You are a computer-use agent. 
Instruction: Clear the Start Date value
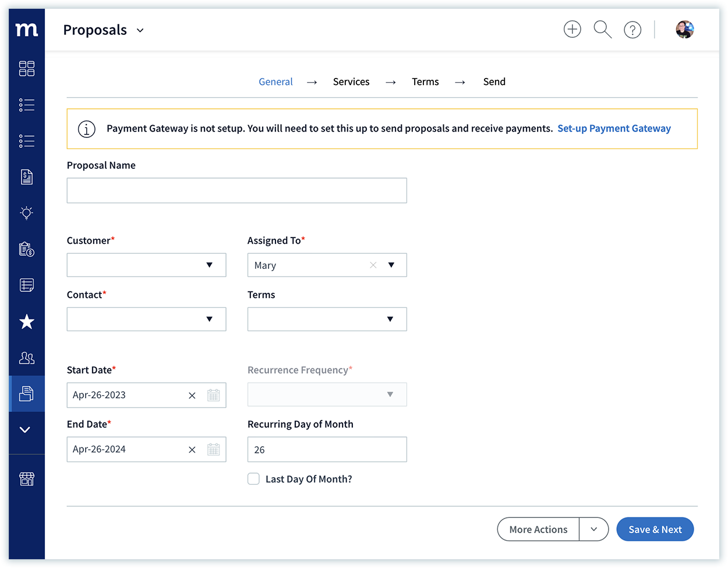(192, 396)
